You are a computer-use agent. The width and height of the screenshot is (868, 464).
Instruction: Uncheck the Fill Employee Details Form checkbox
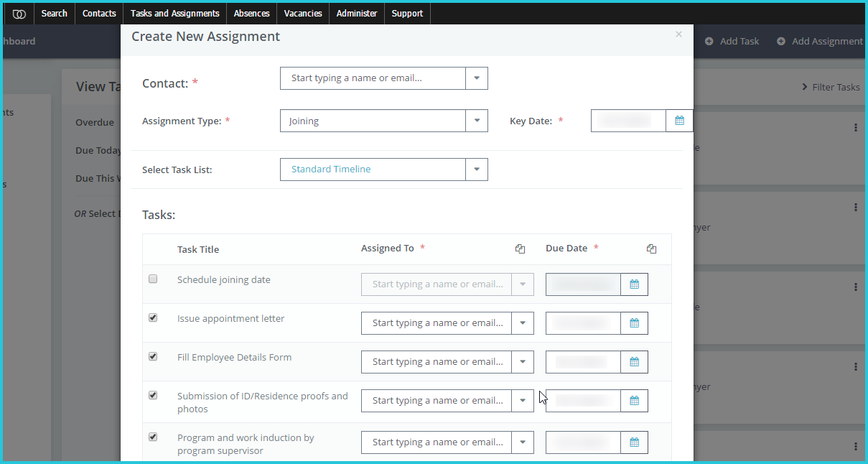[x=153, y=356]
